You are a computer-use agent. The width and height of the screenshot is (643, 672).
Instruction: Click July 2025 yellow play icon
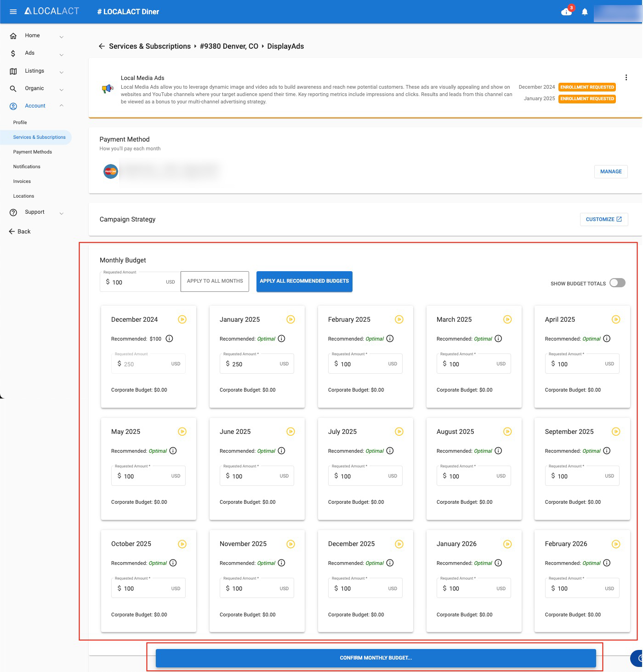(x=399, y=431)
